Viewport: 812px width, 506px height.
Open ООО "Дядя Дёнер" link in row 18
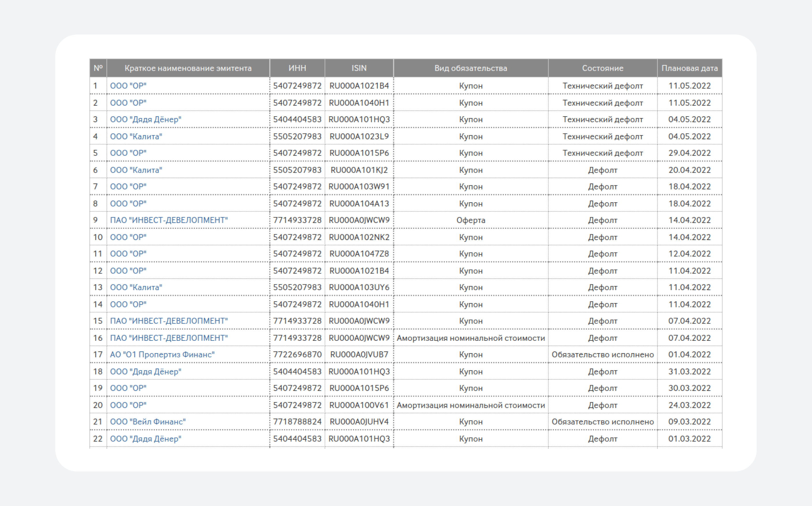click(x=146, y=372)
